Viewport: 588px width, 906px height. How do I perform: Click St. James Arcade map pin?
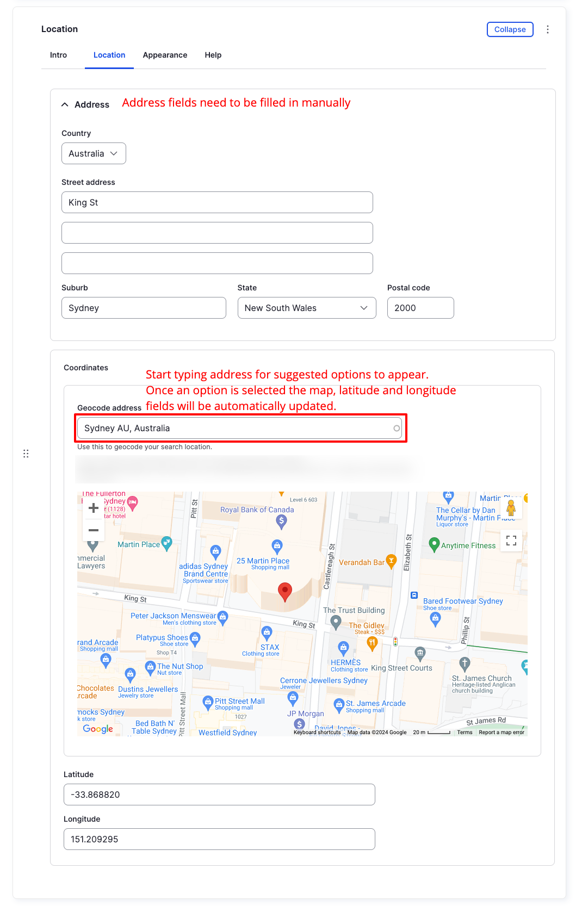(x=339, y=706)
